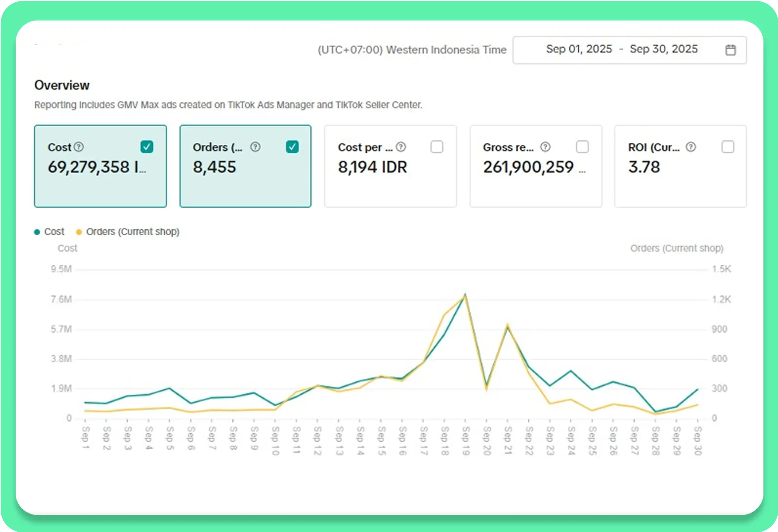Click the Sep 01, 2025 start date
The image size is (778, 532).
click(579, 49)
